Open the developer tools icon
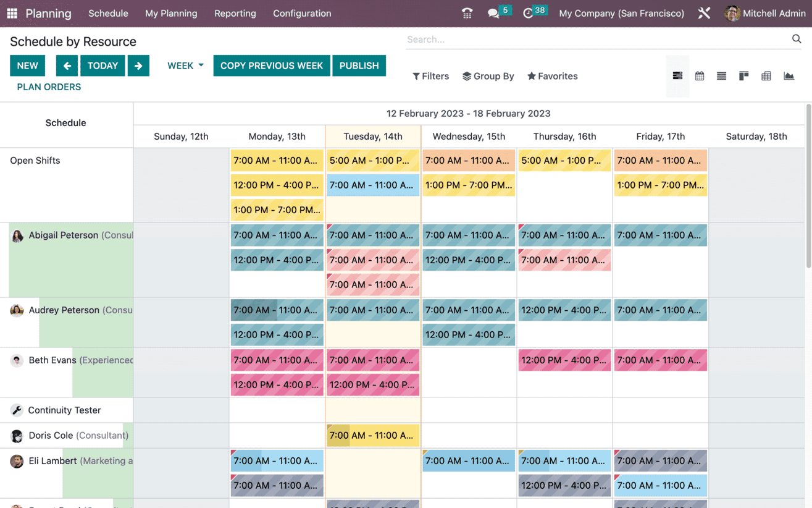This screenshot has width=812, height=508. (704, 12)
